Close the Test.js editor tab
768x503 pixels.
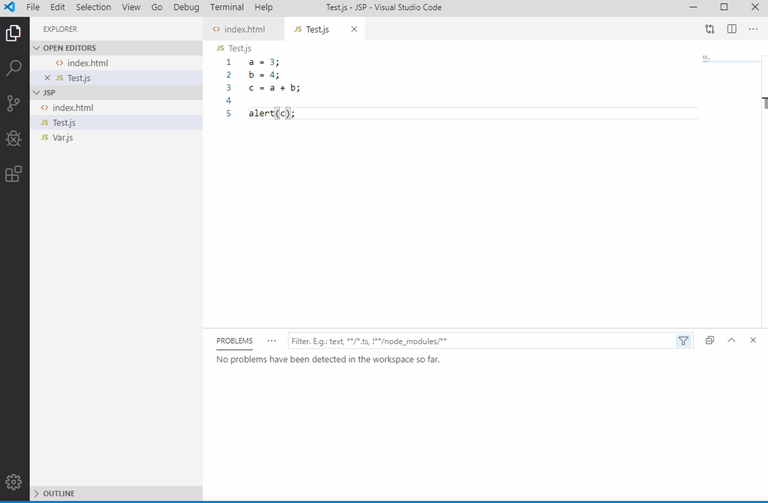[354, 30]
